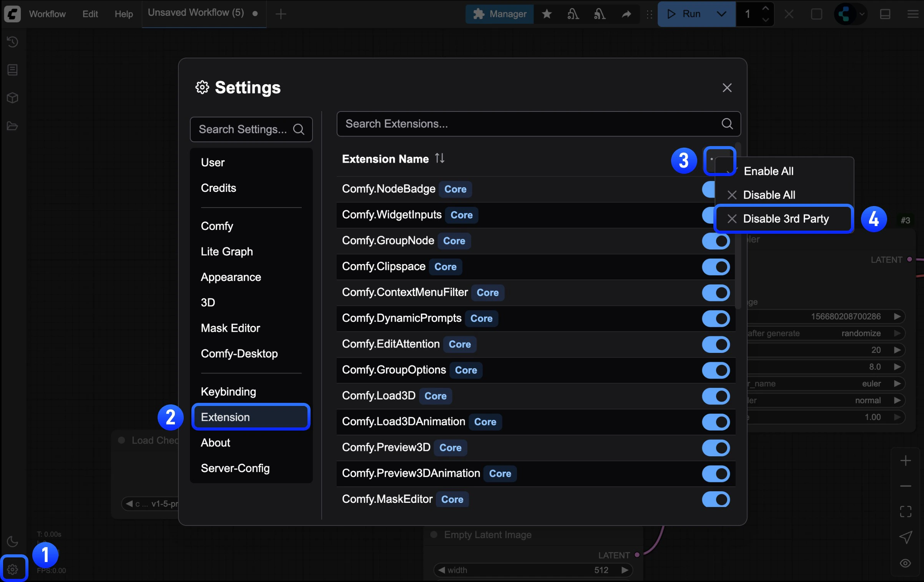The width and height of the screenshot is (924, 582).
Task: Select the Keybinding section in Settings
Action: (228, 391)
